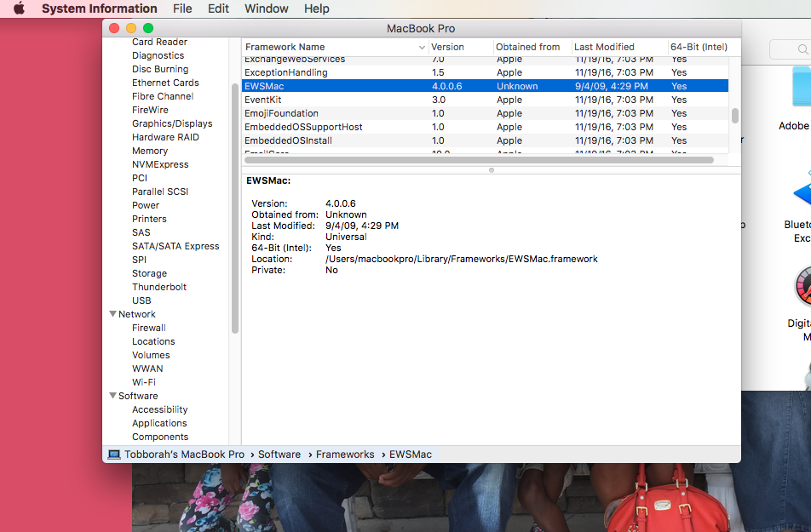Screen dimensions: 811x532
Task: Click Software in the path bar
Action: (x=279, y=455)
